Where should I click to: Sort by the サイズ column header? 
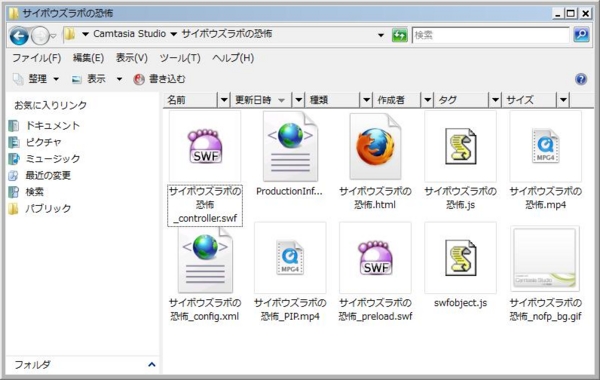coord(530,100)
